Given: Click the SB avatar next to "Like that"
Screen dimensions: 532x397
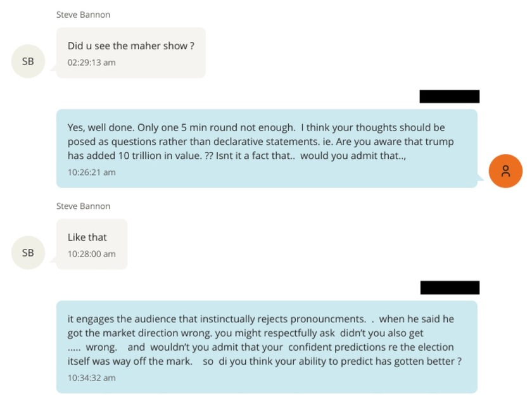Looking at the screenshot, I should (x=28, y=253).
